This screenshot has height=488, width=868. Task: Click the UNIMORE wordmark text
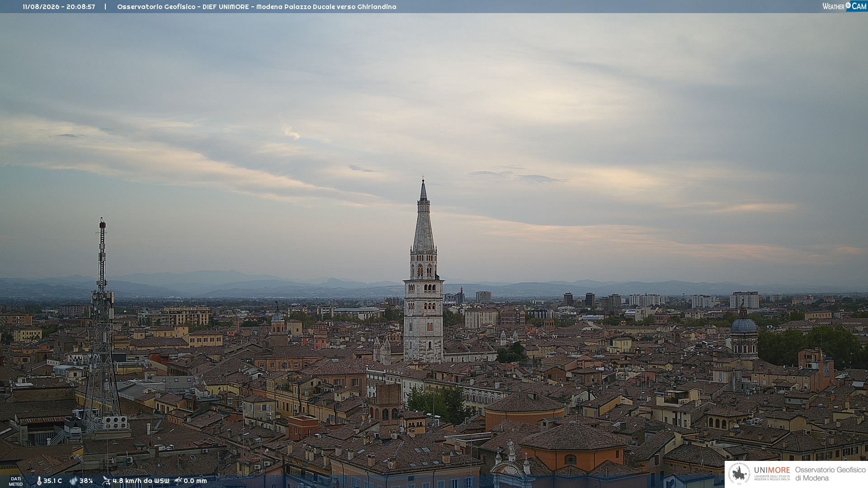click(772, 470)
